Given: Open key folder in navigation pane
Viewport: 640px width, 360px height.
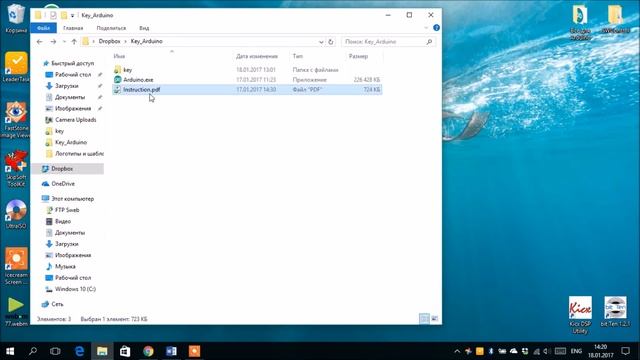Looking at the screenshot, I should (x=59, y=131).
